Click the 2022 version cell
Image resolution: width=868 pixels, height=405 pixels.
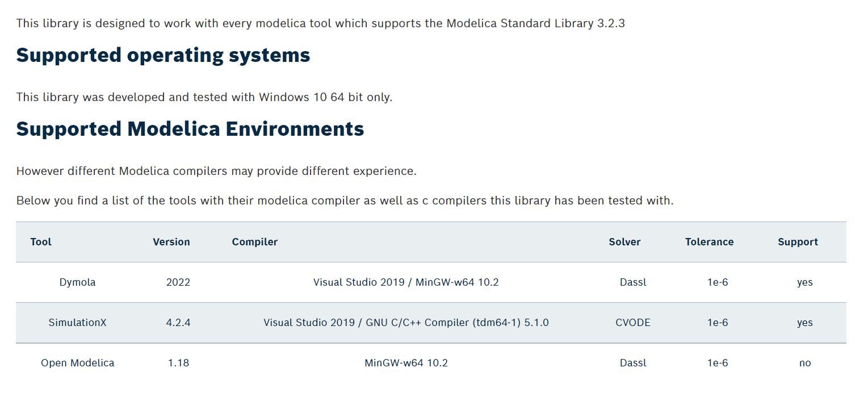coord(178,282)
